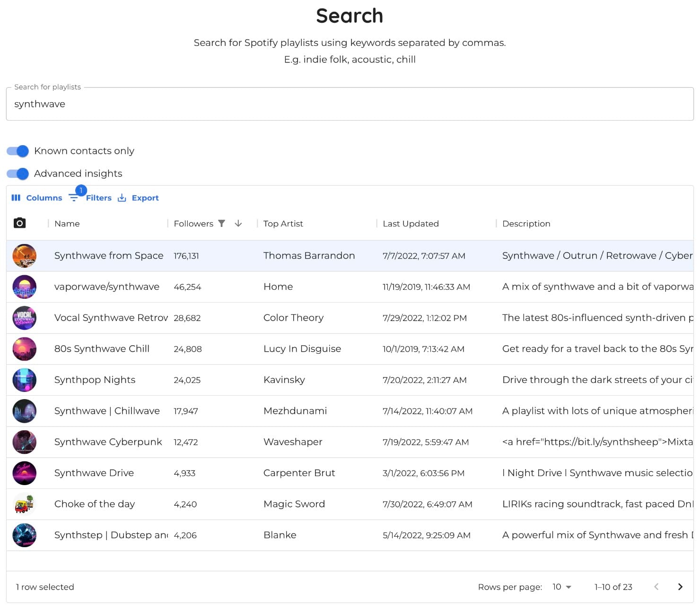
Task: Expand the rows per page dropdown
Action: pos(562,587)
